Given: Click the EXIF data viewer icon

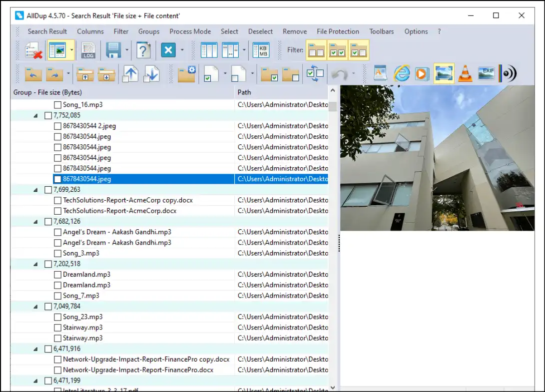Looking at the screenshot, I should click(x=487, y=73).
